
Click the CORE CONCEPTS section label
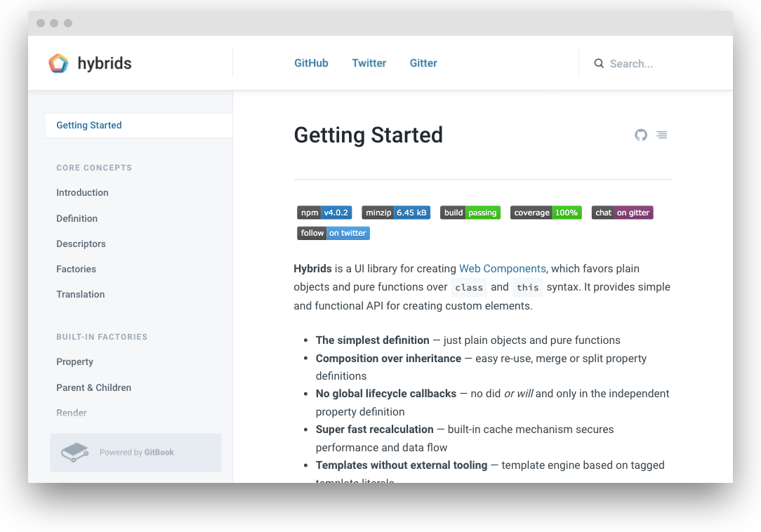click(94, 168)
